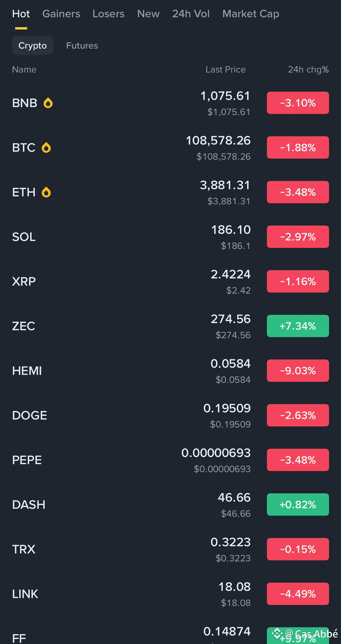
Task: Open the LINK coin listing
Action: (x=170, y=594)
